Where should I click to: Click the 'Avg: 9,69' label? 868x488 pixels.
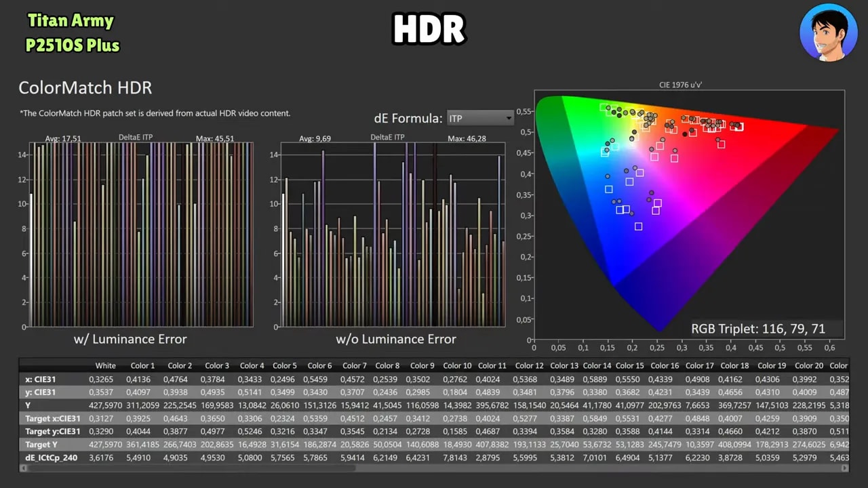[x=315, y=138]
